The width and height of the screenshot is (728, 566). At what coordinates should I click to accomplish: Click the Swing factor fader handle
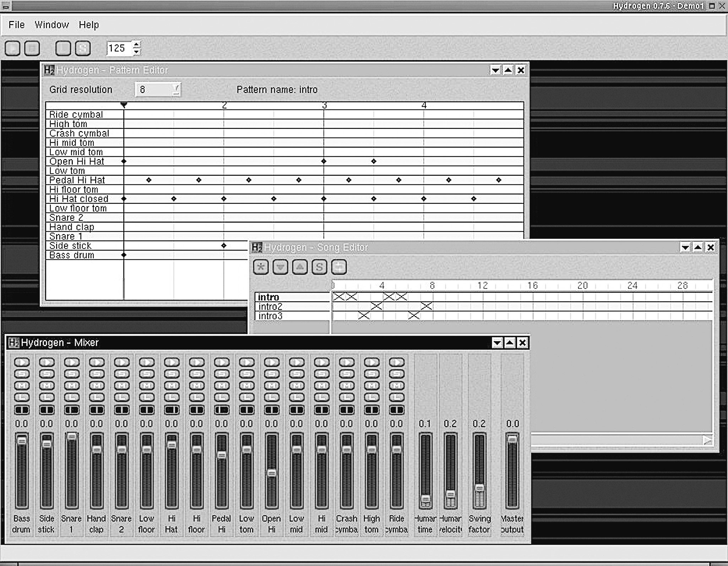[479, 488]
